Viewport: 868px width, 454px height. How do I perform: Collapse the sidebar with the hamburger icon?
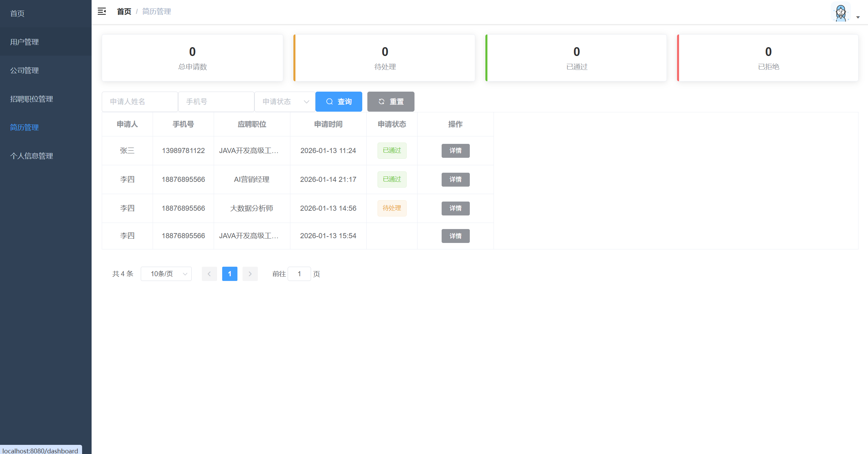(x=102, y=12)
